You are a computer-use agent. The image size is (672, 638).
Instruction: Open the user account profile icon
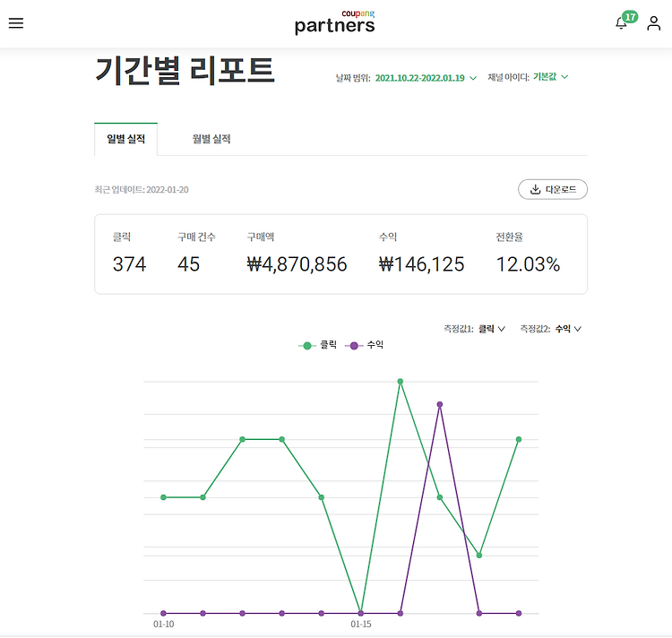click(653, 23)
